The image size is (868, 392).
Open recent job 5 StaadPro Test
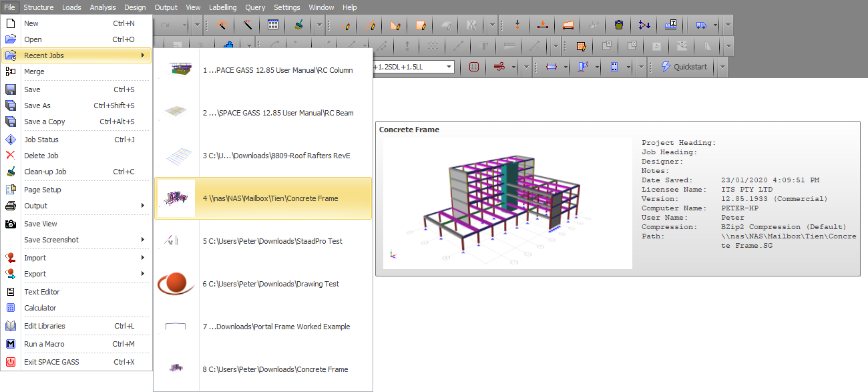point(263,241)
